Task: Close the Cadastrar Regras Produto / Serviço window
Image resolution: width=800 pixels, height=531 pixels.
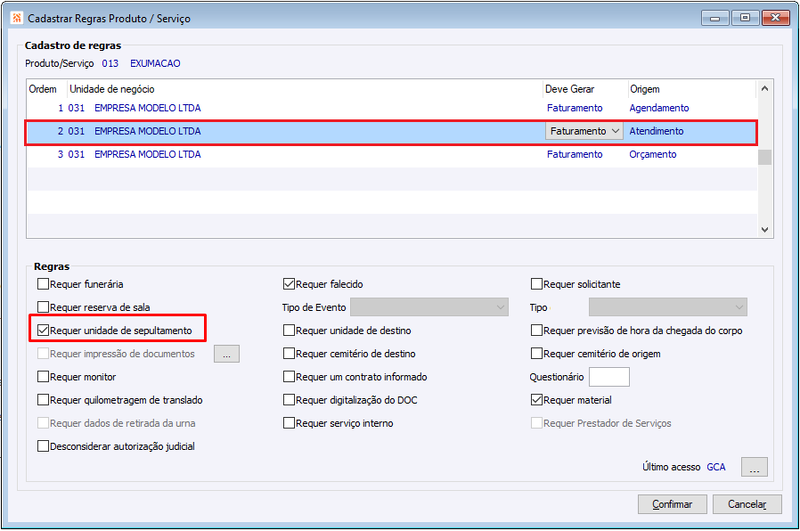Action: (x=776, y=18)
